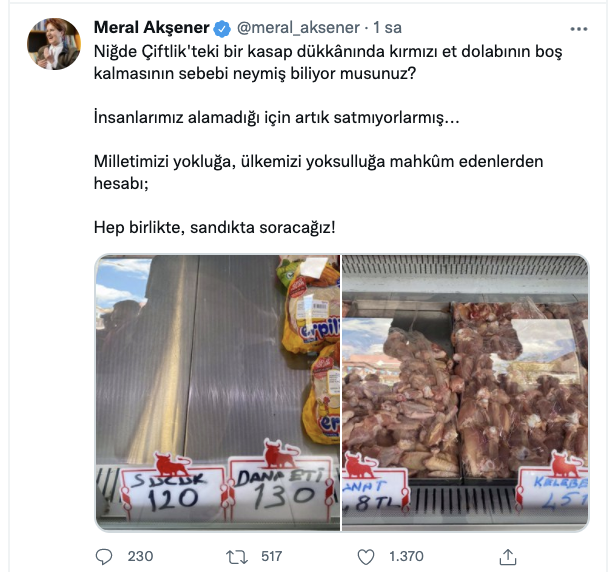Click the Meral Akşener display name
The width and height of the screenshot is (610, 572).
tap(152, 28)
